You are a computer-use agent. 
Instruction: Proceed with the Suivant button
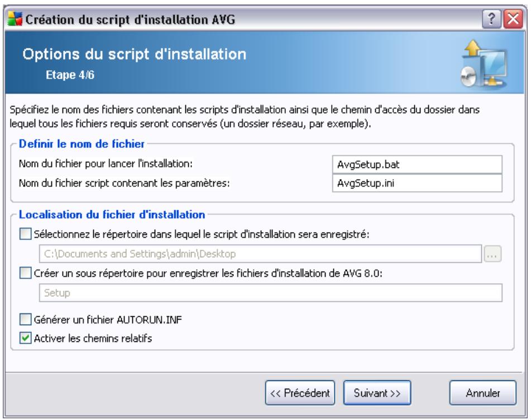(377, 393)
